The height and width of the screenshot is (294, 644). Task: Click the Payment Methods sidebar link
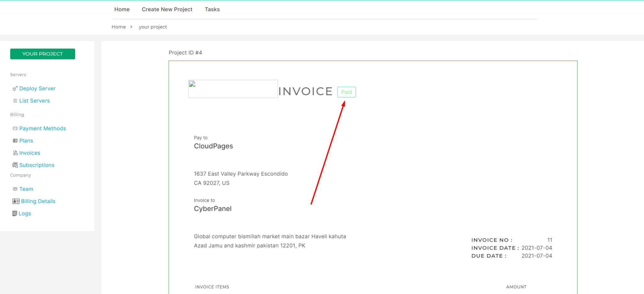tap(42, 128)
